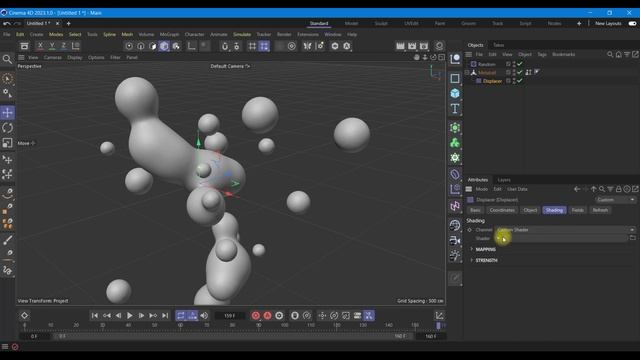Open the Simulate menu
Image resolution: width=640 pixels, height=360 pixels.
pyautogui.click(x=242, y=34)
